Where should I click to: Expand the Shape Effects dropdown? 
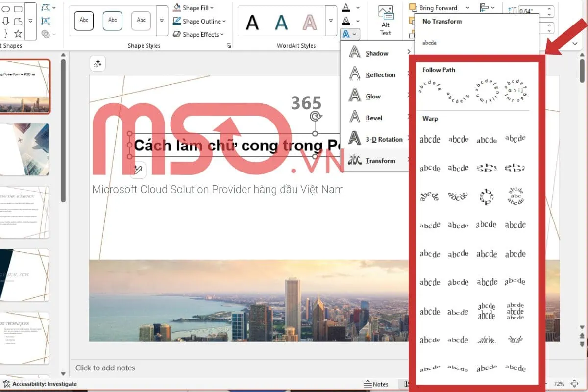[x=198, y=34]
